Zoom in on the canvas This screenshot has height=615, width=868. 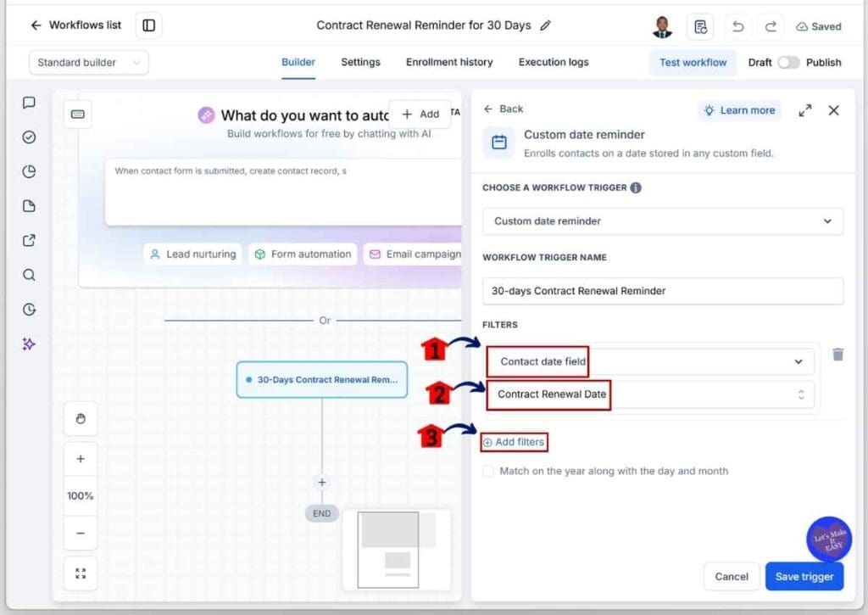click(81, 459)
